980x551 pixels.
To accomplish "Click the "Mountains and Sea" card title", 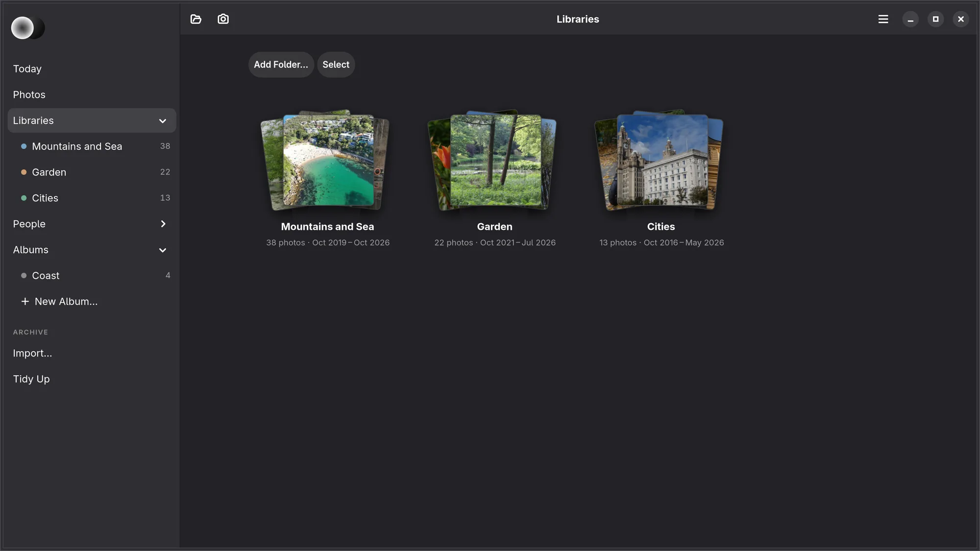I will (x=327, y=227).
